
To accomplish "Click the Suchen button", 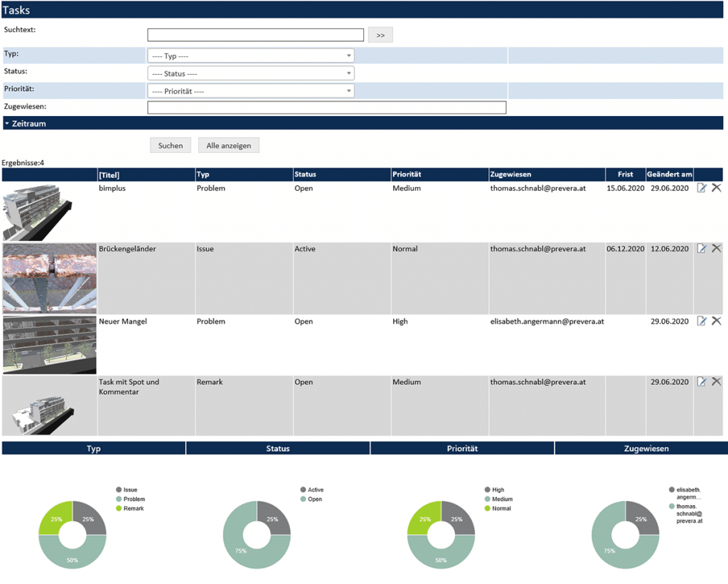I will (171, 145).
